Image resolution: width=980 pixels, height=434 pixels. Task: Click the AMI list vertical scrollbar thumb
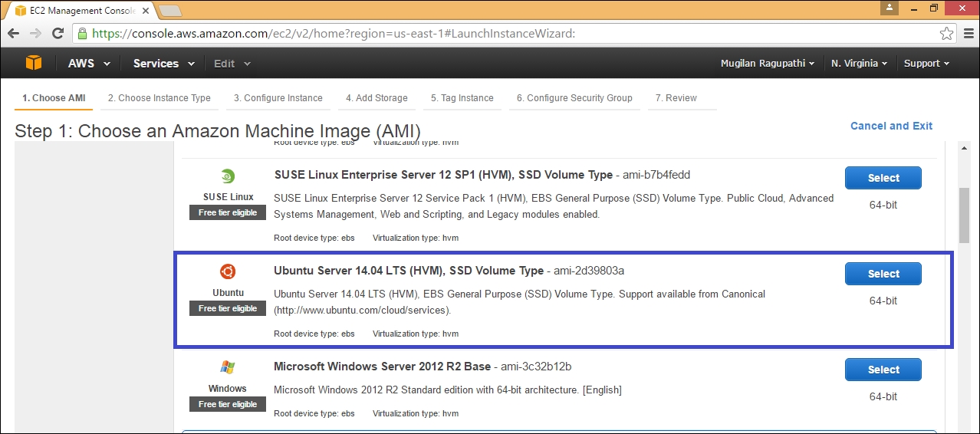click(965, 215)
